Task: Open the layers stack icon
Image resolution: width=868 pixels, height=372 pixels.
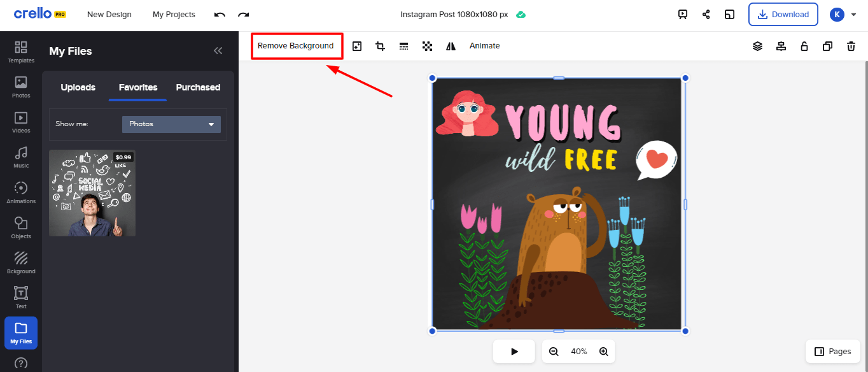Action: [757, 46]
